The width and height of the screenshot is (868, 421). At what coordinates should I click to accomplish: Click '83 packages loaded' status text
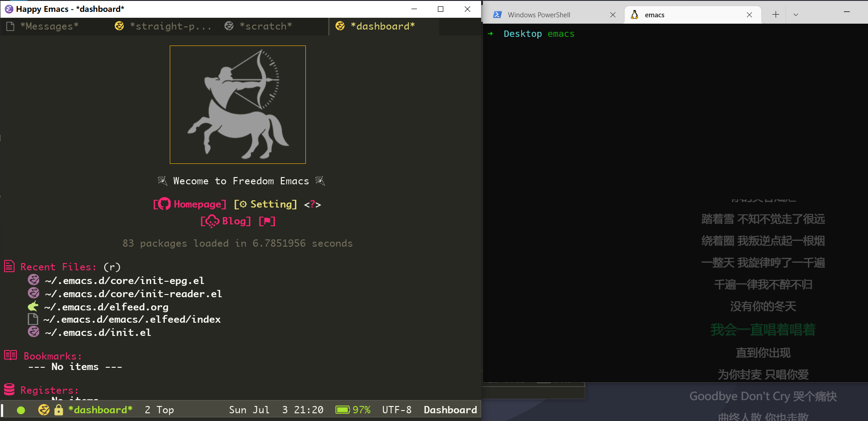point(238,243)
